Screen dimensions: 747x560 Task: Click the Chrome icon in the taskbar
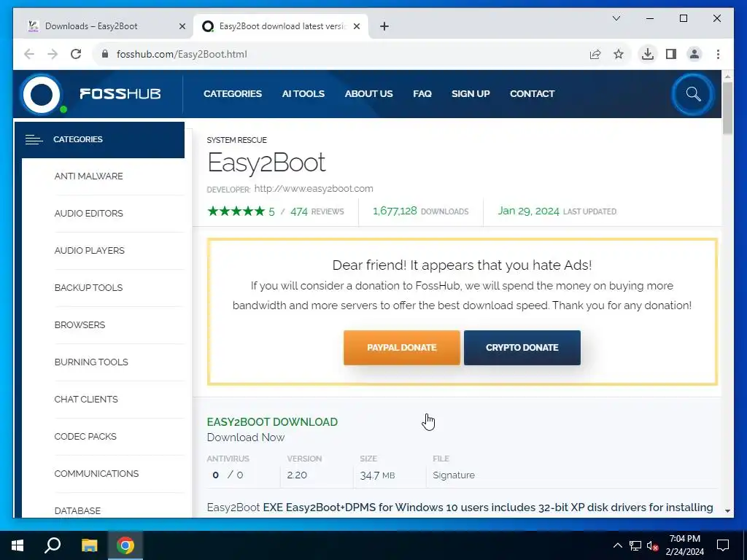tap(125, 545)
